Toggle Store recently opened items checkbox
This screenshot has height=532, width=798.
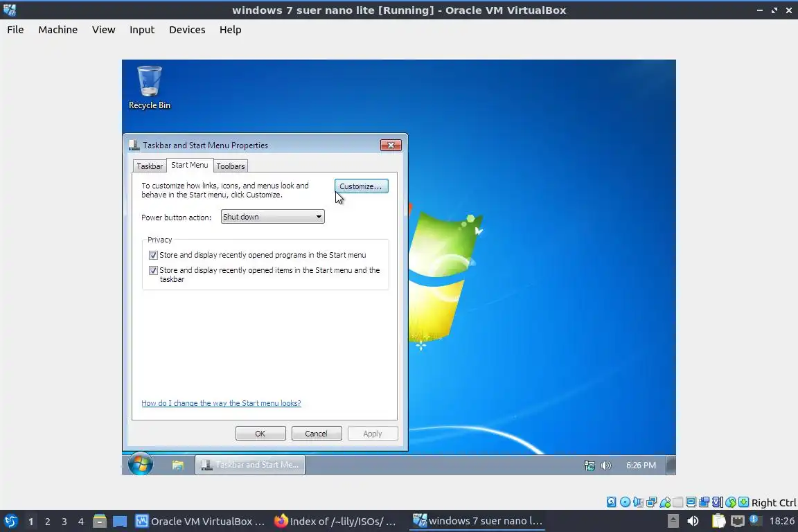[x=153, y=270]
